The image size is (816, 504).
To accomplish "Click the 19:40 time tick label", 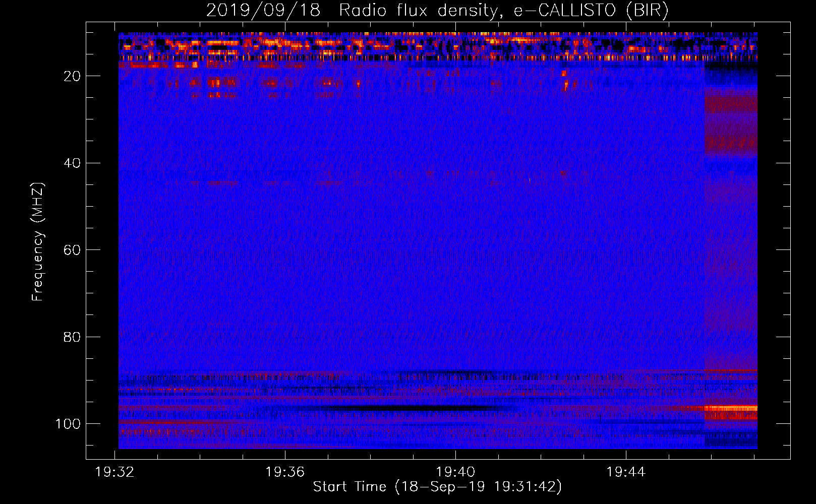I will click(x=455, y=472).
